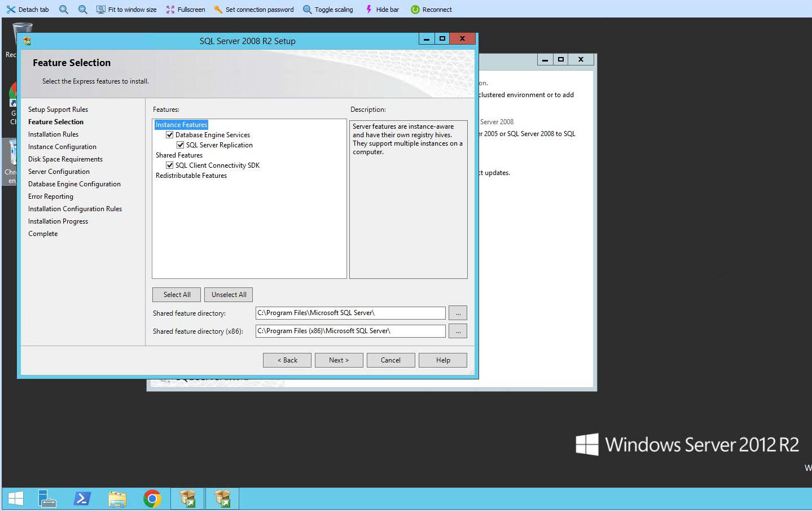Click the Select All button
The image size is (812, 511).
click(x=177, y=295)
